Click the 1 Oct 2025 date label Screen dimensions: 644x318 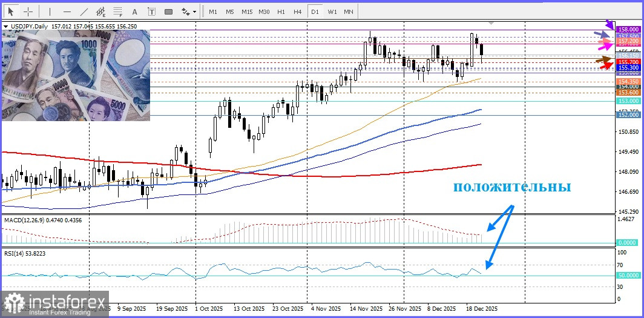click(208, 308)
